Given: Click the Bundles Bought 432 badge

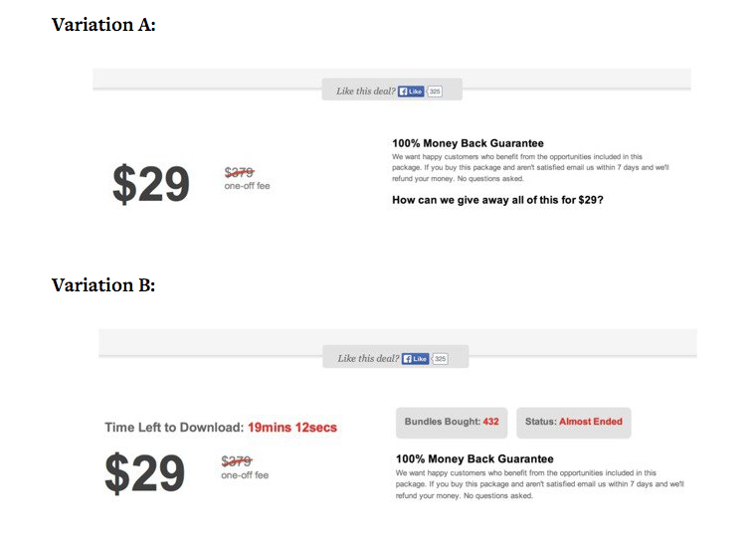Looking at the screenshot, I should pos(452,423).
